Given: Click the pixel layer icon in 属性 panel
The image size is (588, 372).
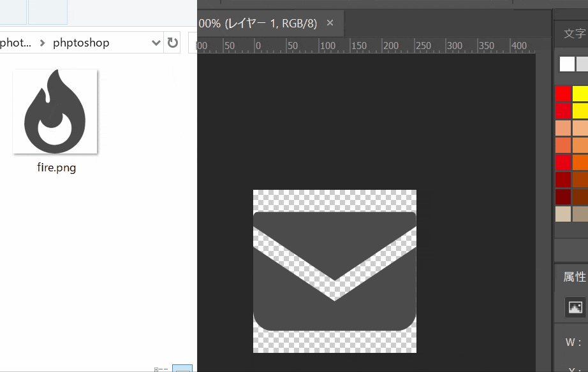Looking at the screenshot, I should (576, 308).
